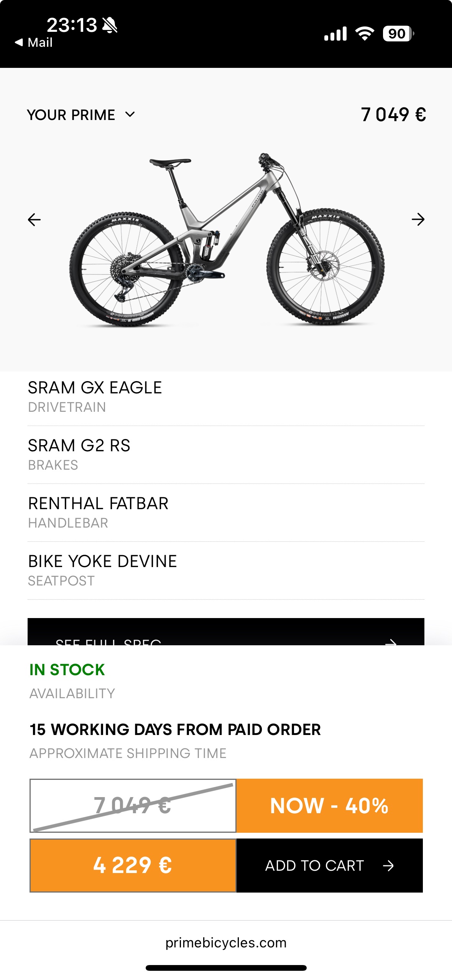Click the See Full Spec arrow
The width and height of the screenshot is (452, 980).
click(x=390, y=641)
